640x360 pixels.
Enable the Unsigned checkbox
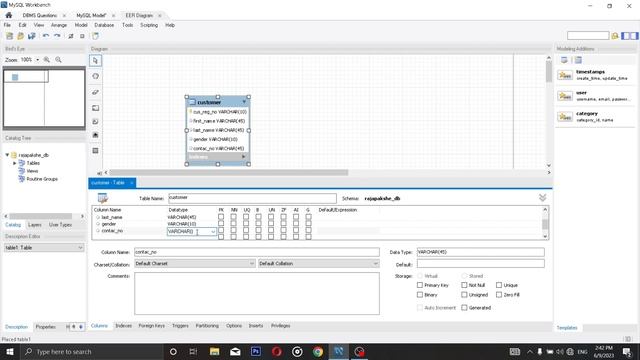coord(464,294)
